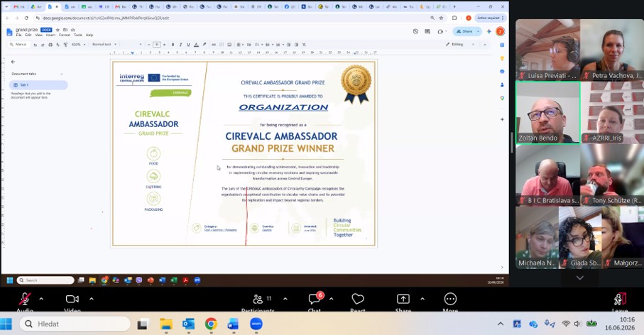
Task: Open the 100% zoom dropdown
Action: 78,44
